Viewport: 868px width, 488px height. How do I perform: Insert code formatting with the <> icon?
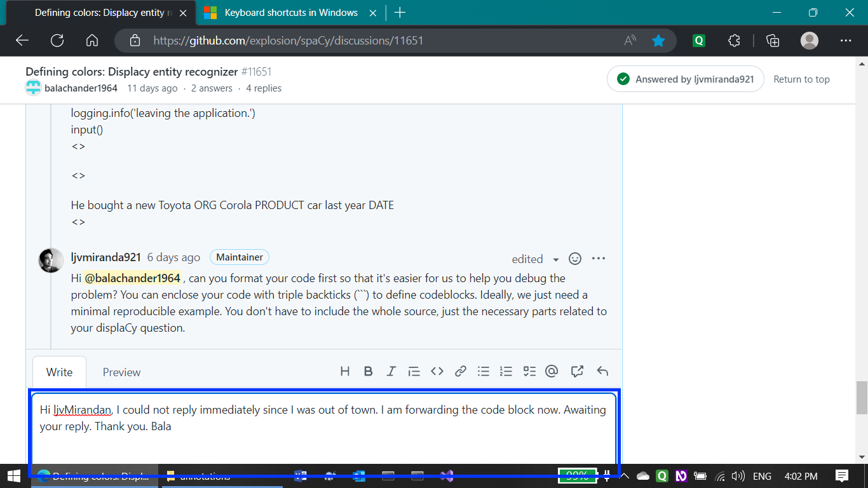(x=437, y=372)
